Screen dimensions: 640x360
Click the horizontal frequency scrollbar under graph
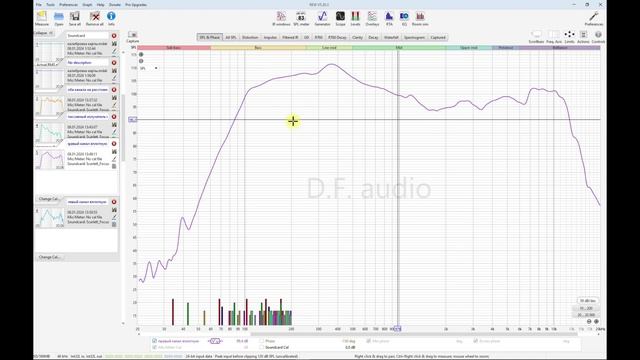tap(414, 334)
